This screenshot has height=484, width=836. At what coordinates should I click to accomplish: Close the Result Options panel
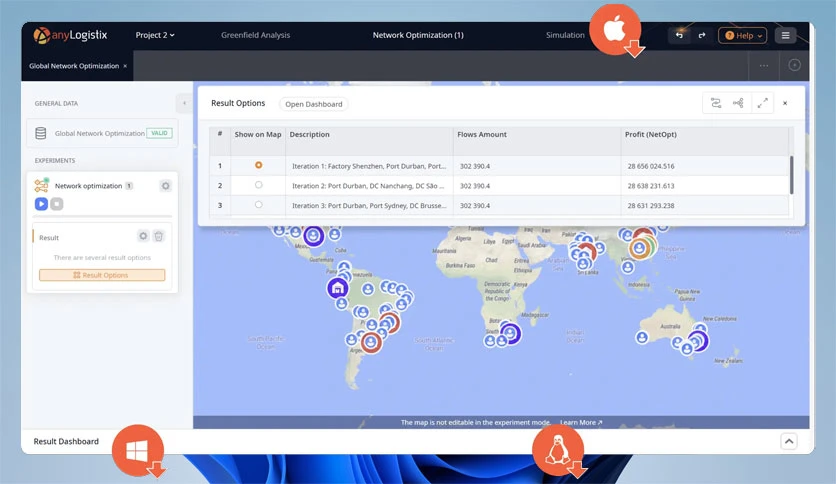785,103
